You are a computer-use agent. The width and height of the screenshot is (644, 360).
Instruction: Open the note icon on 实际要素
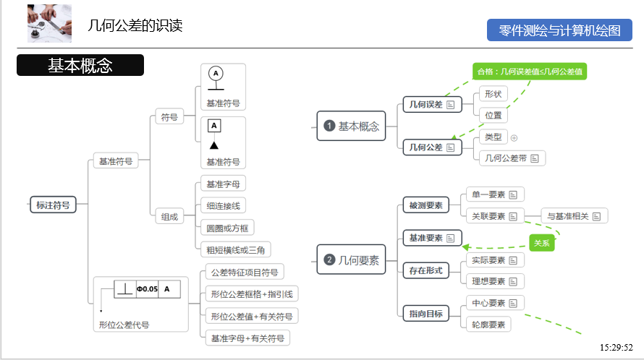[513, 260]
